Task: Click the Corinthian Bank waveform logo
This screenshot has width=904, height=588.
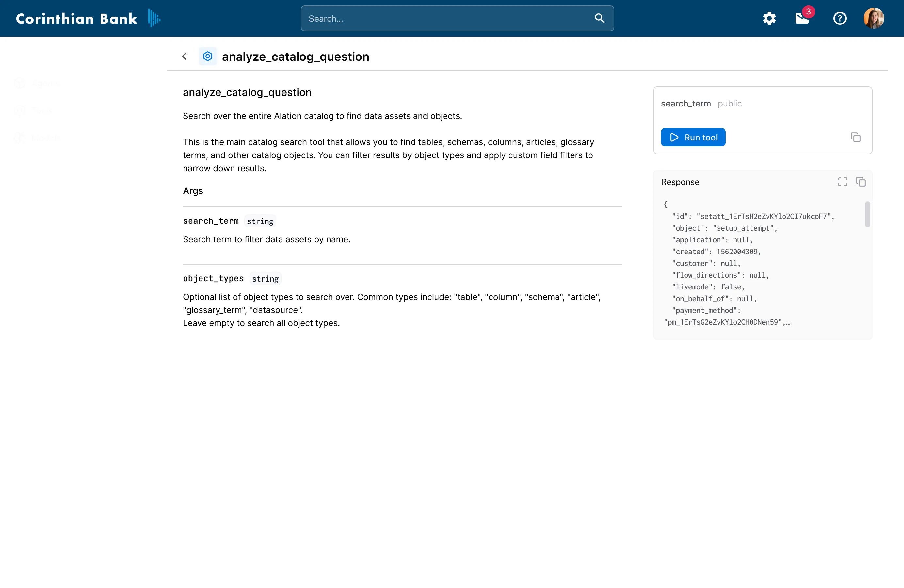Action: pos(153,18)
